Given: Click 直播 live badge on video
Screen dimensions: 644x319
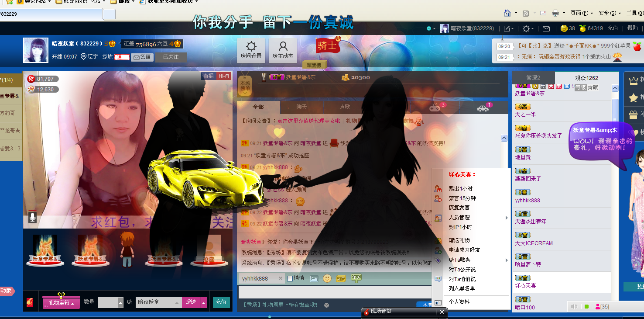Looking at the screenshot, I should pyautogui.click(x=209, y=76).
